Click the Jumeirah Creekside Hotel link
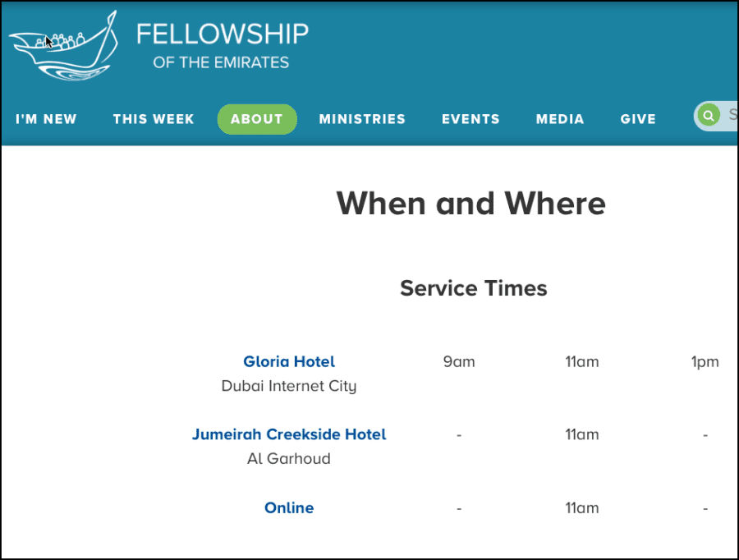 [289, 434]
